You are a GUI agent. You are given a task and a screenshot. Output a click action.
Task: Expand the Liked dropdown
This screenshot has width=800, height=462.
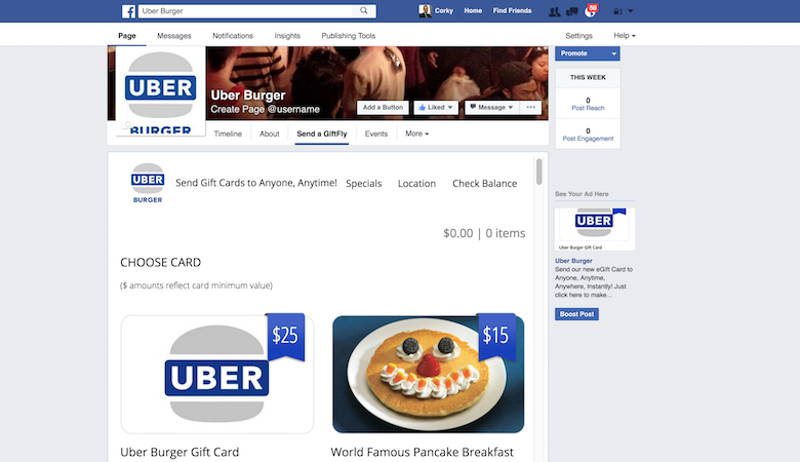click(436, 107)
